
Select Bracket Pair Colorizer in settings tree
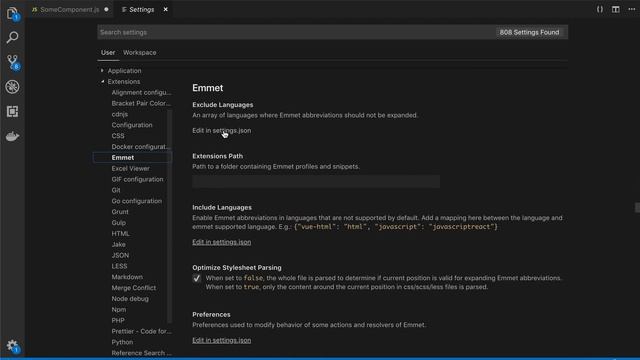coord(141,103)
